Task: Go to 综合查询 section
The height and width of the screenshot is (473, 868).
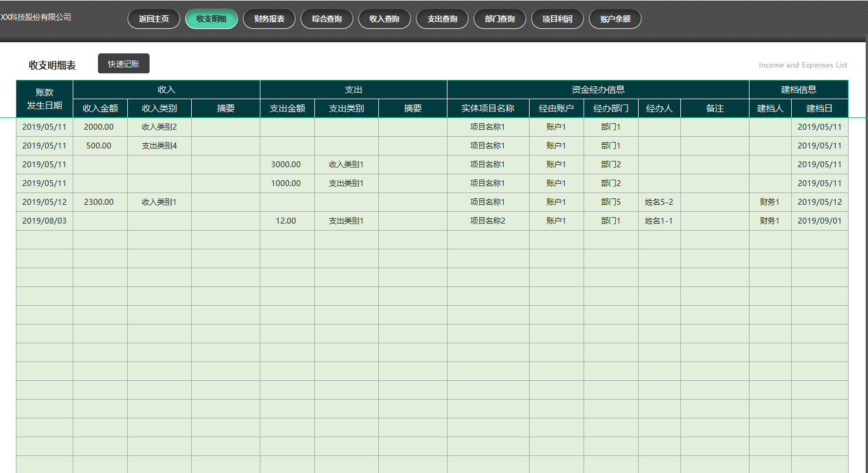Action: [x=327, y=19]
